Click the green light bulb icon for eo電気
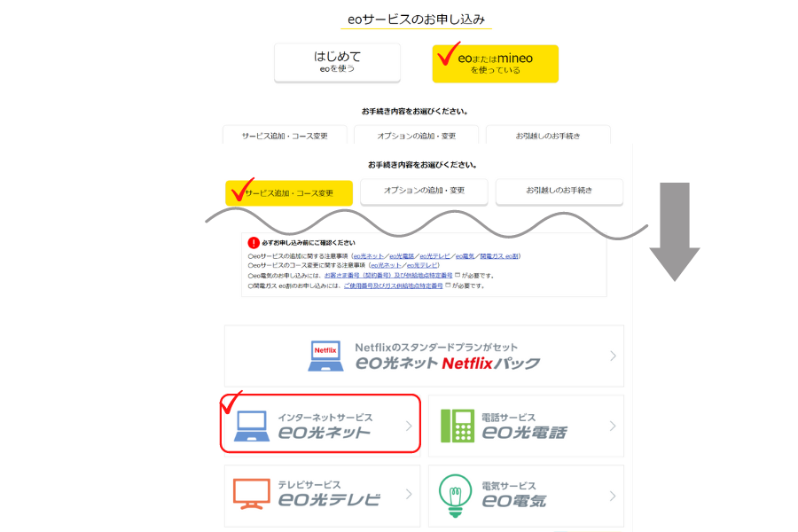This screenshot has height=532, width=798. coord(455,496)
